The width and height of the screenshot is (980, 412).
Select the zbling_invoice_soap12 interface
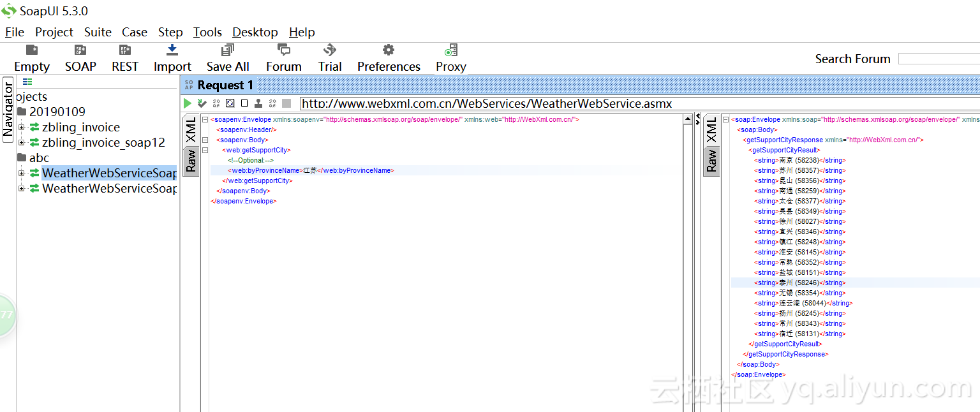click(x=104, y=143)
